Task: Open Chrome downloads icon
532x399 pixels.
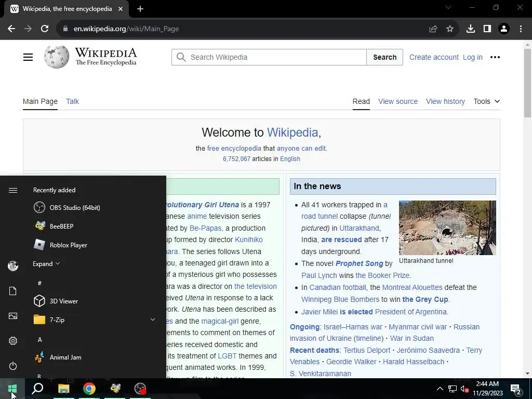Action: click(471, 29)
